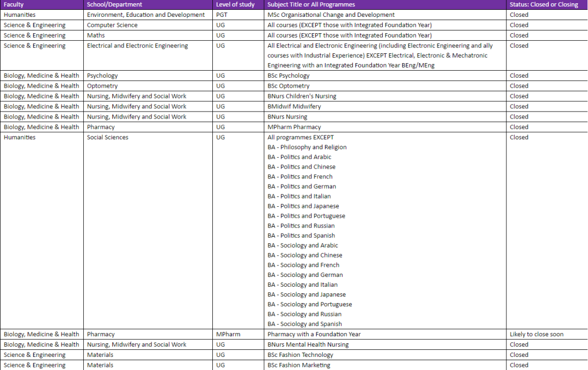Select the Social Sciences department cell
The width and height of the screenshot is (588, 370).
[x=108, y=138]
